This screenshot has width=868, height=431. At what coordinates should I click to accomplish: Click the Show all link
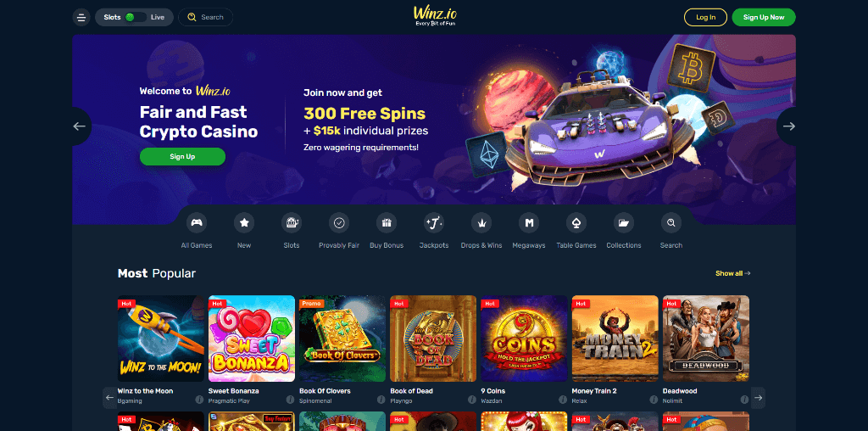pos(733,273)
